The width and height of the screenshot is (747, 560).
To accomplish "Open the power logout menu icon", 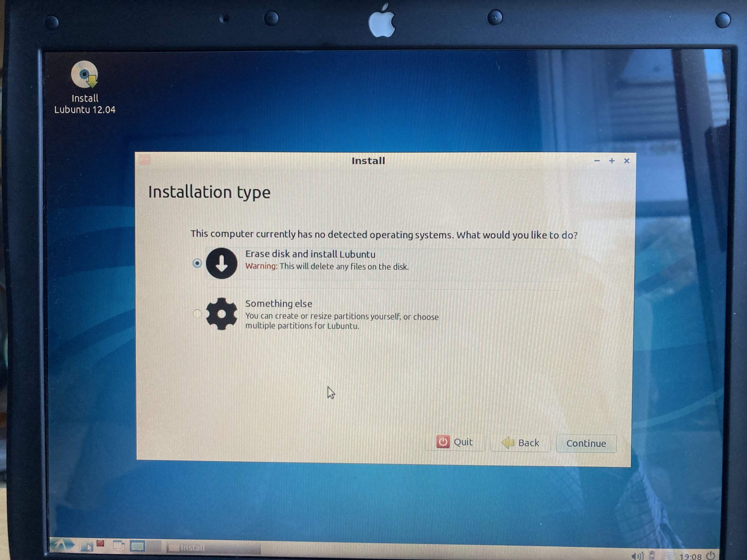I will click(711, 556).
